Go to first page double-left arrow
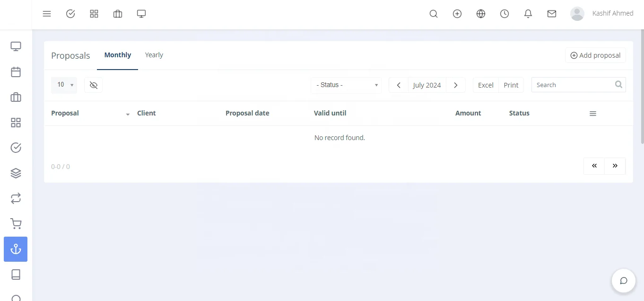Viewport: 644px width, 301px height. tap(594, 166)
